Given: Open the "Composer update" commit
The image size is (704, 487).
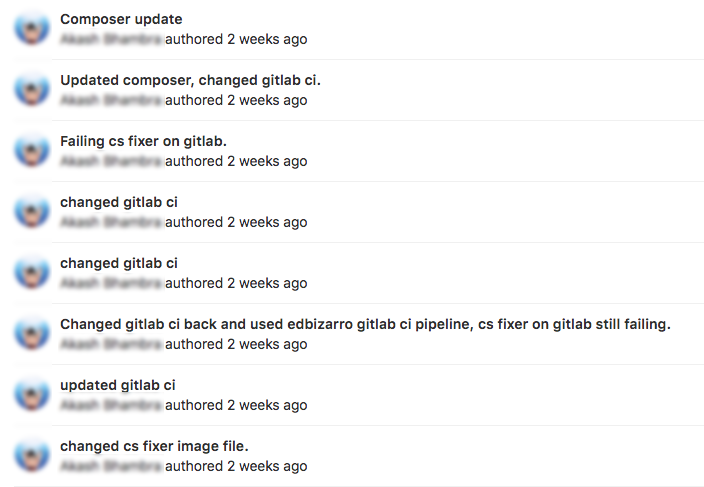Looking at the screenshot, I should click(121, 19).
